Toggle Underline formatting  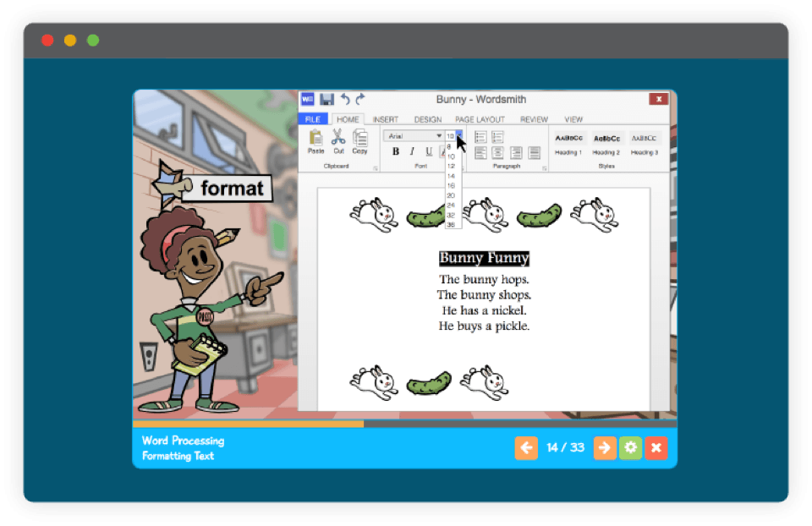coord(429,152)
